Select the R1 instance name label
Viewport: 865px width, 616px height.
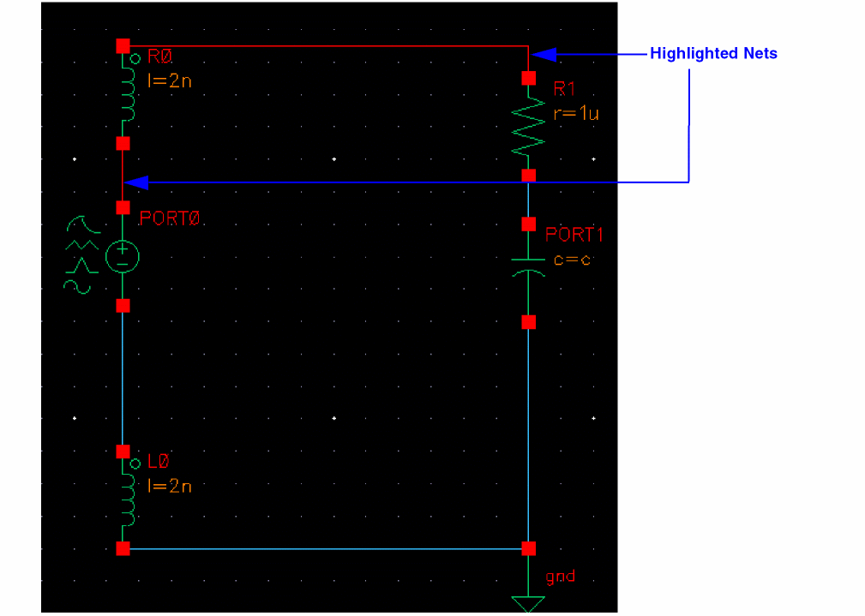tap(564, 89)
